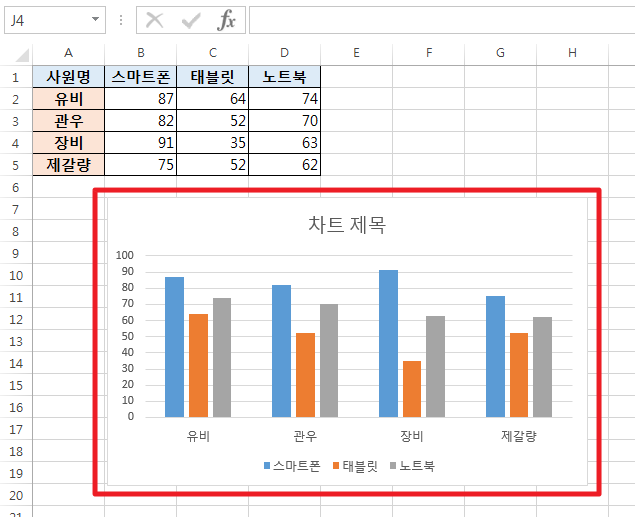Click cell with value 35
Viewport: 635px width, 517px height.
coord(213,143)
